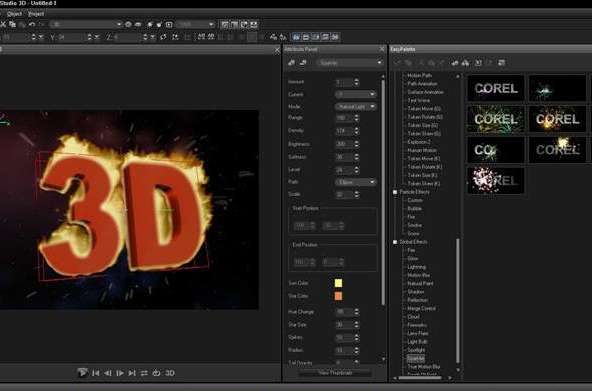The width and height of the screenshot is (592, 391).
Task: Click the copy icon in the top toolbar
Action: coord(12,25)
